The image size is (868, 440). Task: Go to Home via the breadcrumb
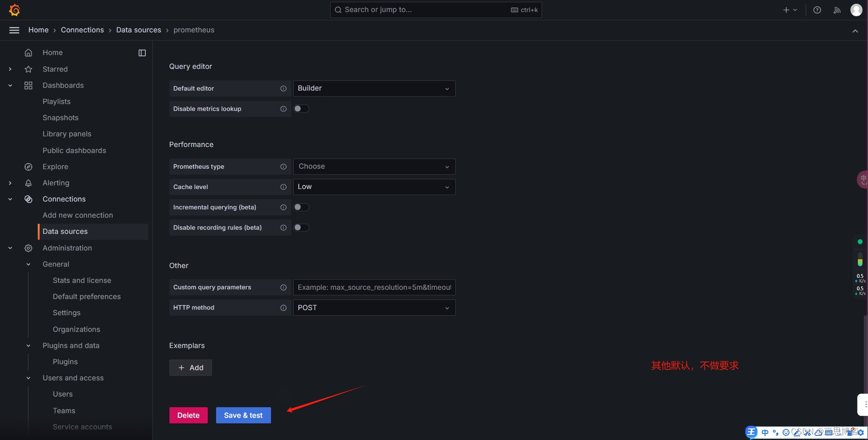click(38, 30)
